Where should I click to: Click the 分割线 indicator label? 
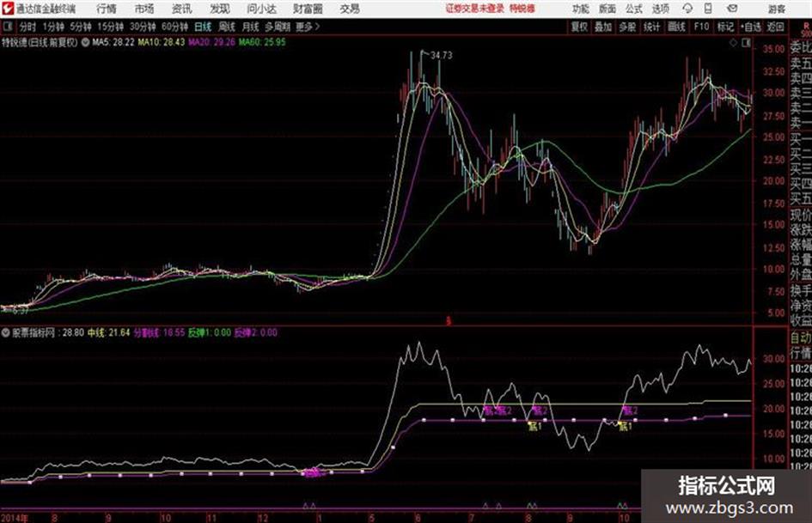tap(159, 332)
